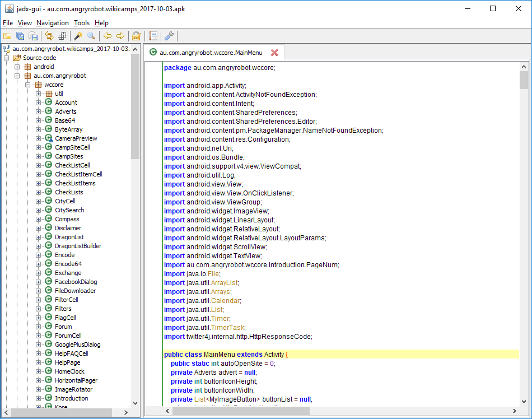Click the tree panel vertical scrollbar thumb
The image size is (532, 419).
pyautogui.click(x=135, y=106)
